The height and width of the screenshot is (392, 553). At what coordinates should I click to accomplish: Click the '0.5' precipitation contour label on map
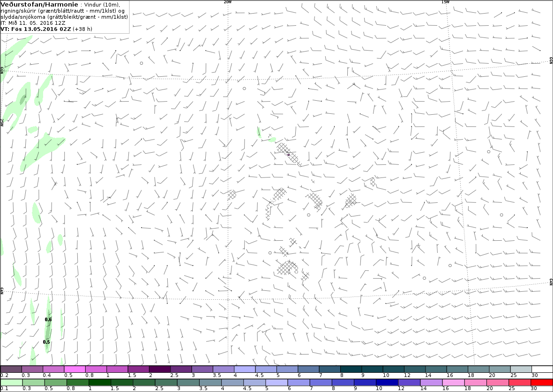click(46, 342)
